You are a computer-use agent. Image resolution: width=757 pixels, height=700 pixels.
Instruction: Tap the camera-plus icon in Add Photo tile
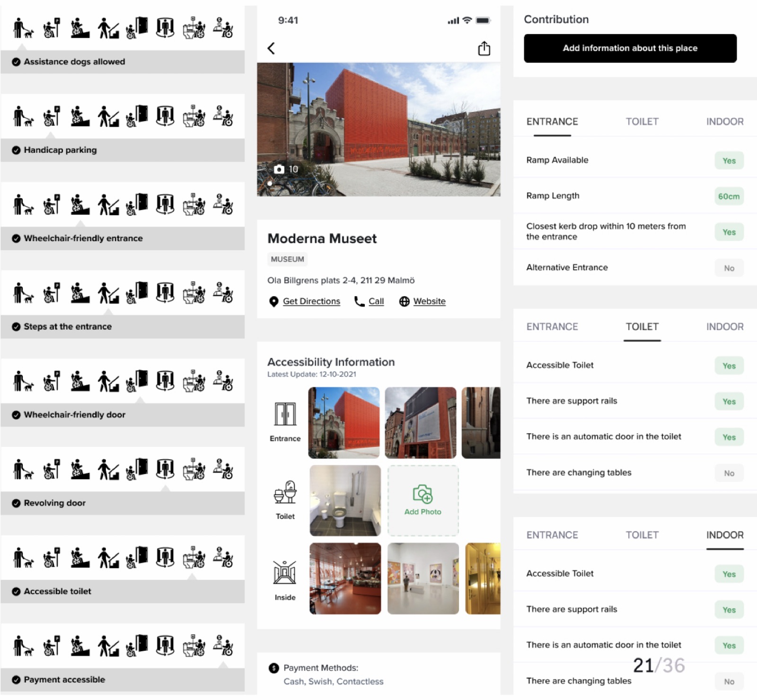point(423,494)
